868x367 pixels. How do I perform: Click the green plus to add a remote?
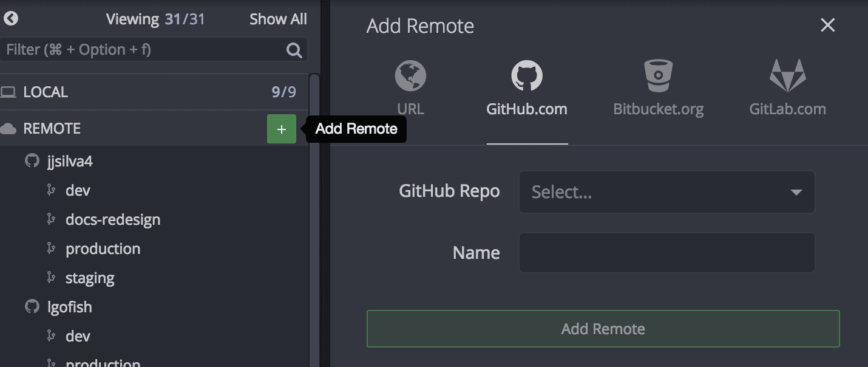tap(281, 128)
